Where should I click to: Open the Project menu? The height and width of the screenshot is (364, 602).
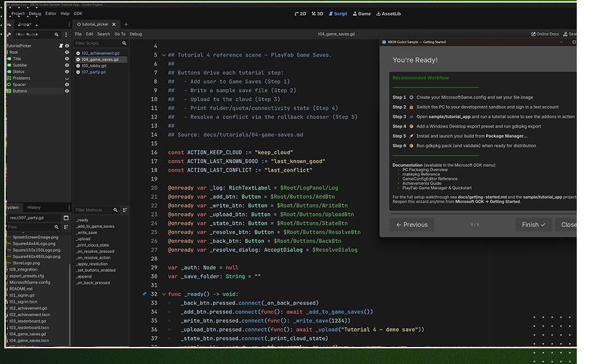coord(18,13)
